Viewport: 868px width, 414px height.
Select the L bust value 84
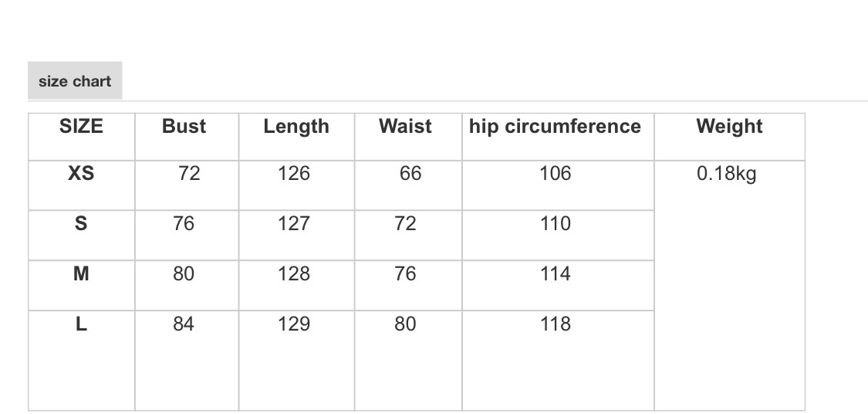[x=184, y=324]
